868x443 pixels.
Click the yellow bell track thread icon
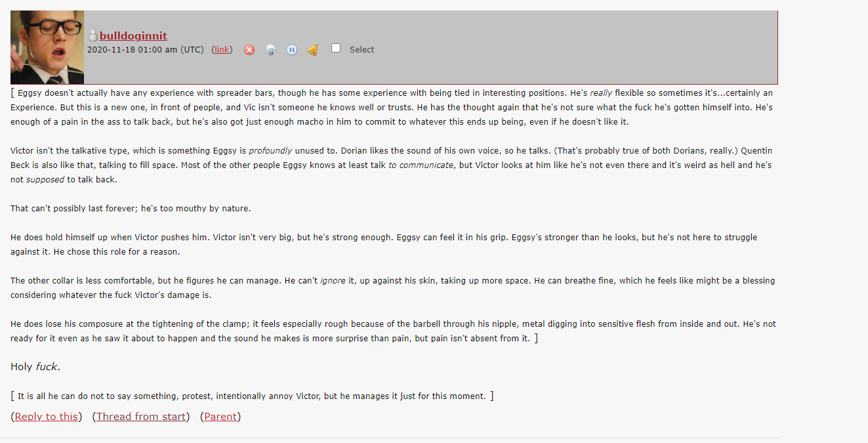point(313,50)
